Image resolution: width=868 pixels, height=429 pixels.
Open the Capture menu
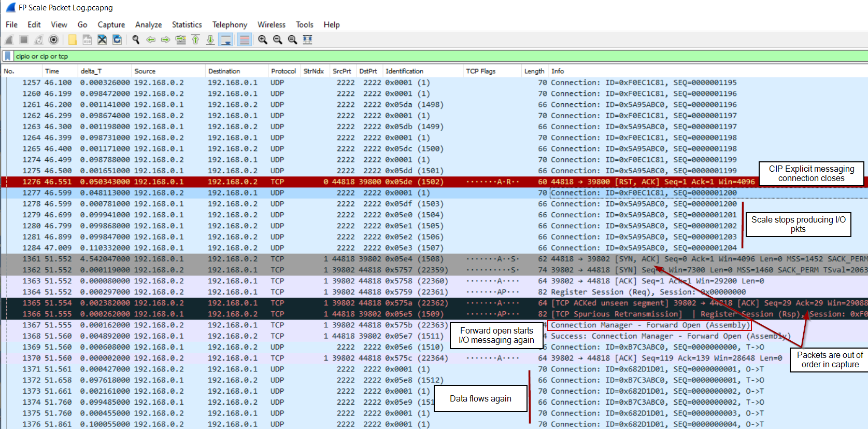[x=111, y=24]
